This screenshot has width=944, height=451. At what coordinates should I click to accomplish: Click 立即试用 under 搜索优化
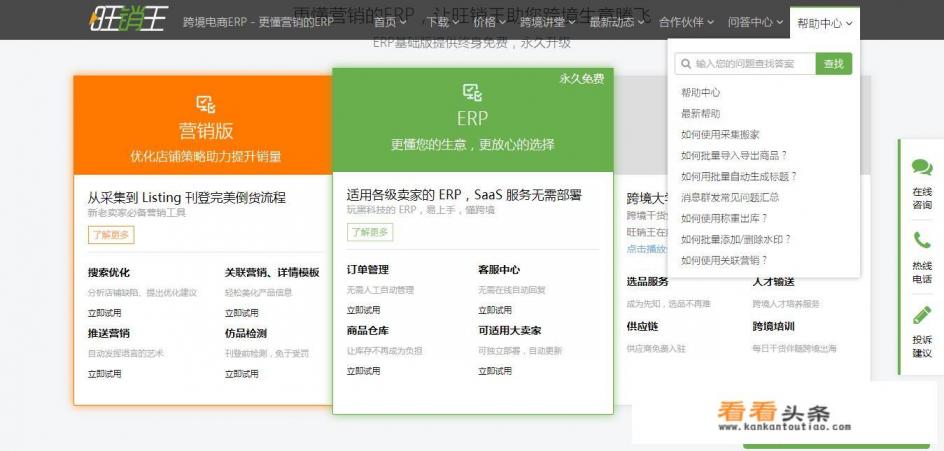(104, 313)
